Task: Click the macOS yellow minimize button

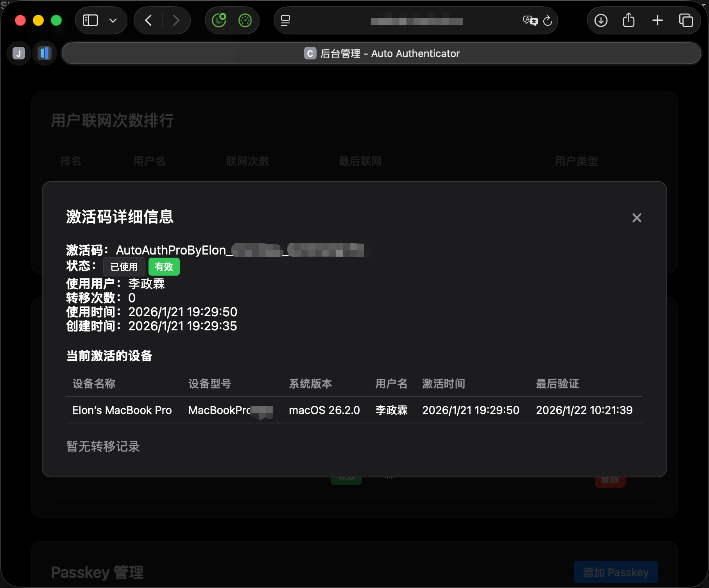Action: pos(38,20)
